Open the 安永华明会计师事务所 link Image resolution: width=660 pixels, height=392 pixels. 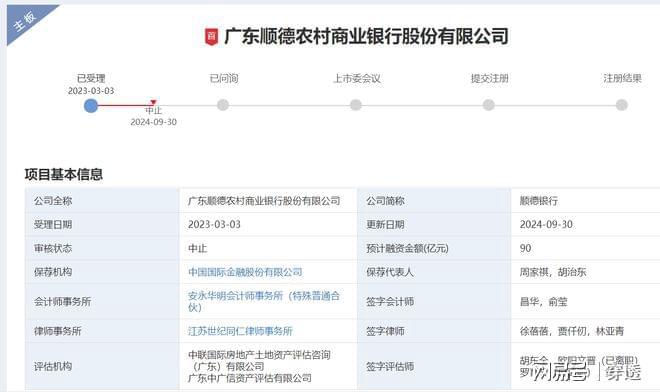coord(263,301)
